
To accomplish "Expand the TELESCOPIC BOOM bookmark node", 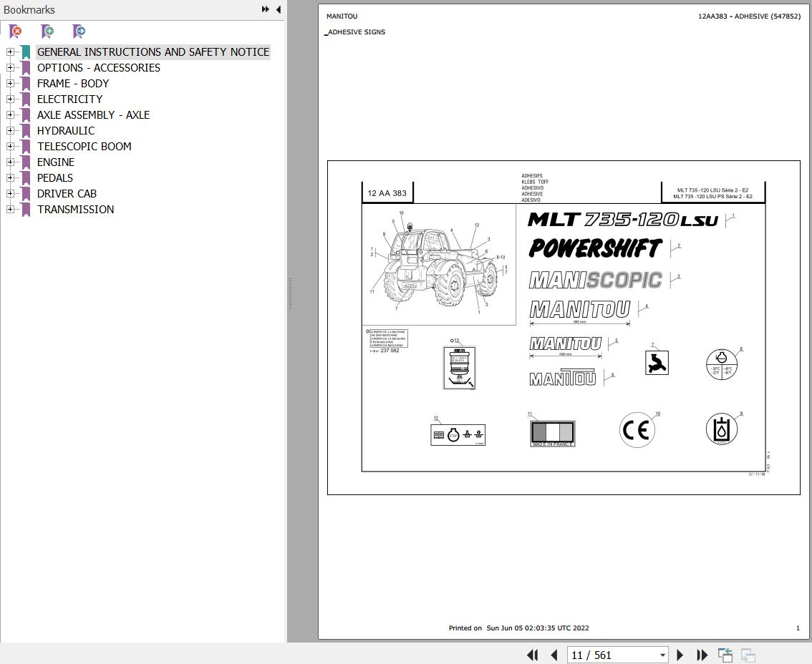I will tap(10, 147).
